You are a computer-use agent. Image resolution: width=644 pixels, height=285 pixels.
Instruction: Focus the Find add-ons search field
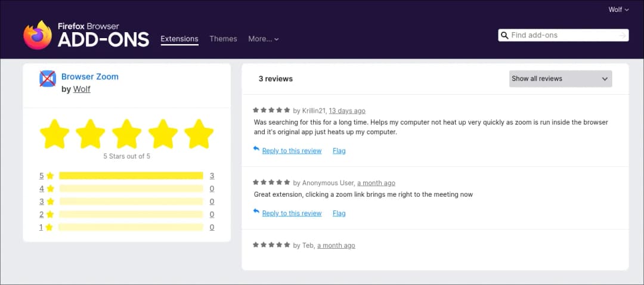563,35
